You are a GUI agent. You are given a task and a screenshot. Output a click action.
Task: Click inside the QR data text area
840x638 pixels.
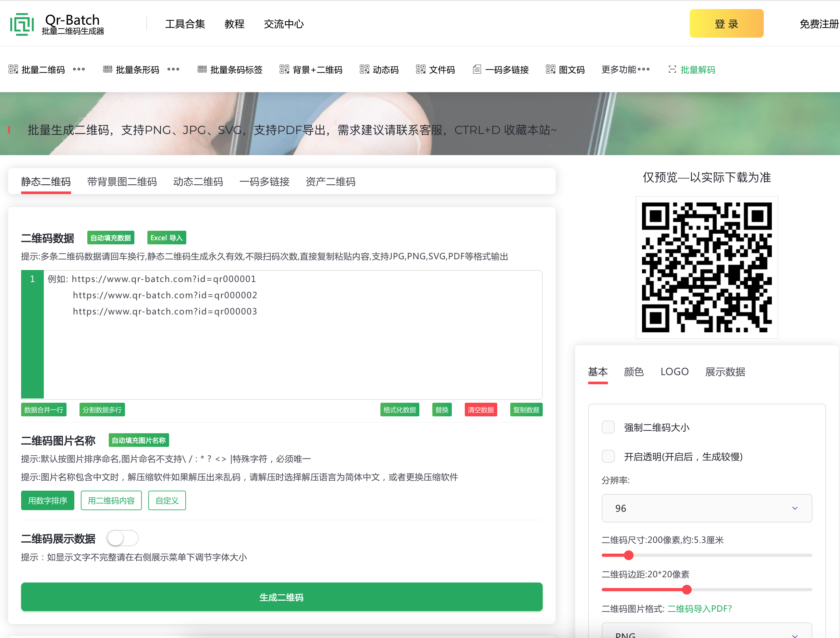(292, 334)
